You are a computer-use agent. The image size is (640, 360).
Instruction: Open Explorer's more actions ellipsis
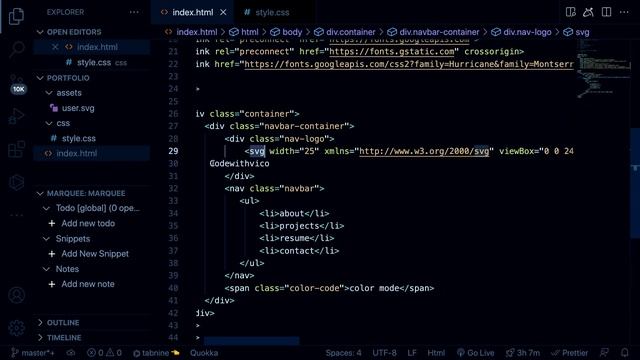[x=134, y=12]
